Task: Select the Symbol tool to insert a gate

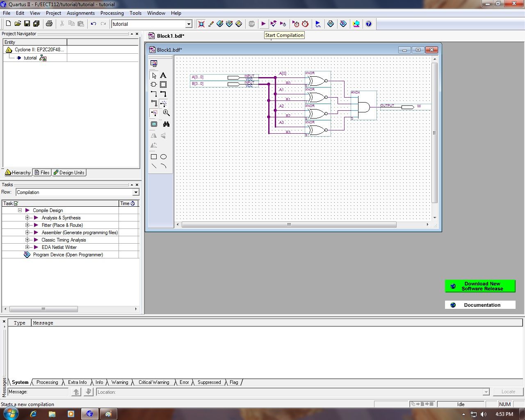Action: tap(154, 84)
